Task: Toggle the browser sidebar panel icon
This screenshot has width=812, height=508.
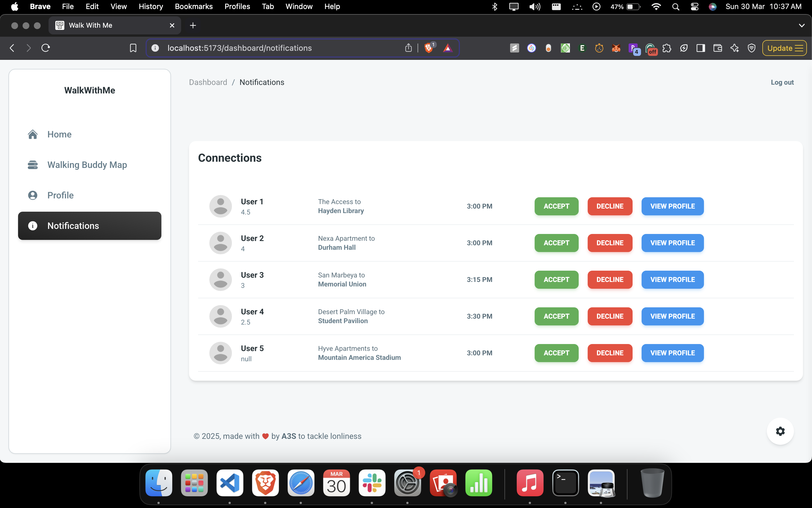Action: [x=701, y=48]
